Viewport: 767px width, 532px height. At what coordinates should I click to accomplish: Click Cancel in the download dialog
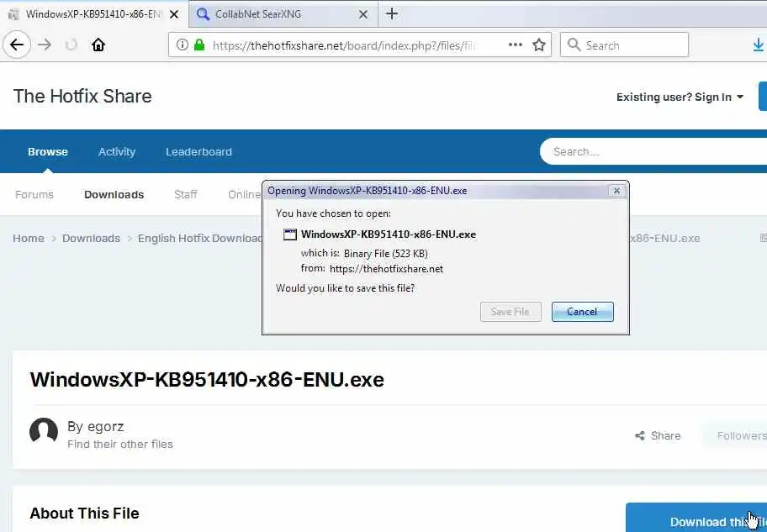(582, 312)
